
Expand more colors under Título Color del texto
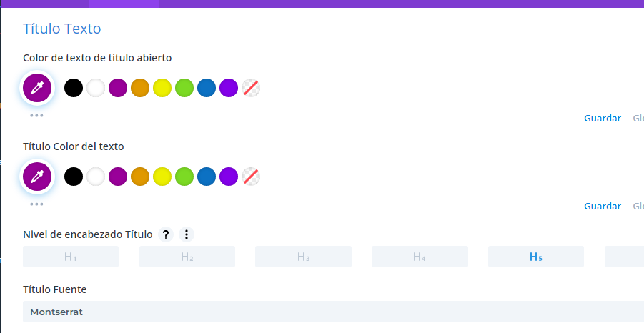pyautogui.click(x=36, y=204)
